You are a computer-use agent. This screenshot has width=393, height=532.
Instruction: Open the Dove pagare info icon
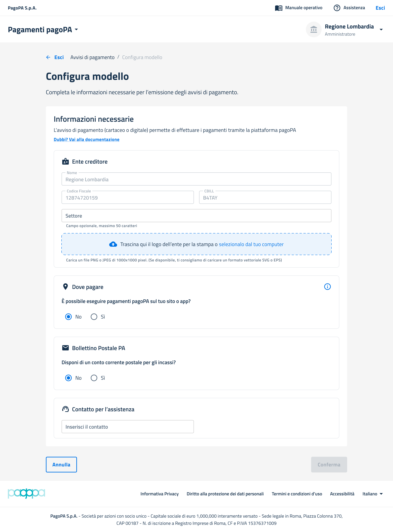[327, 287]
